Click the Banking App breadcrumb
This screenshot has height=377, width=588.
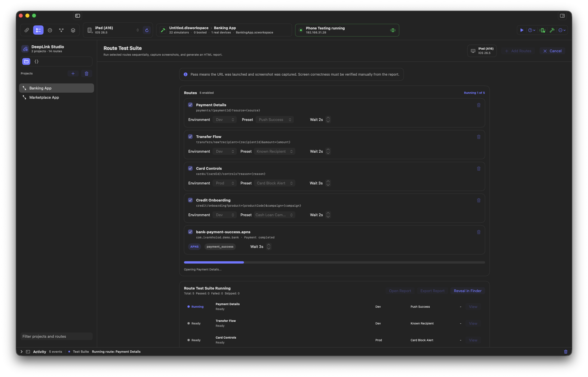(x=225, y=28)
